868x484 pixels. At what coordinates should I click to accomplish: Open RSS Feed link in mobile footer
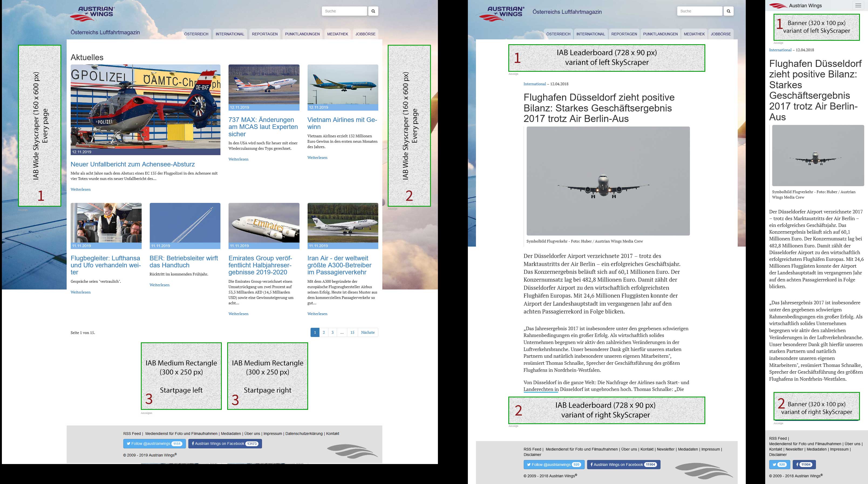(778, 438)
